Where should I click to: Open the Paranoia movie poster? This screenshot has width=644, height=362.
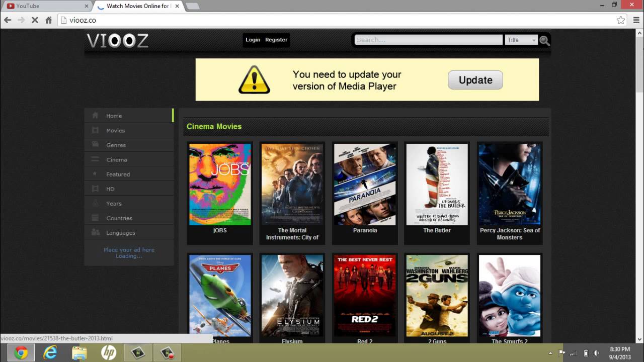[365, 185]
